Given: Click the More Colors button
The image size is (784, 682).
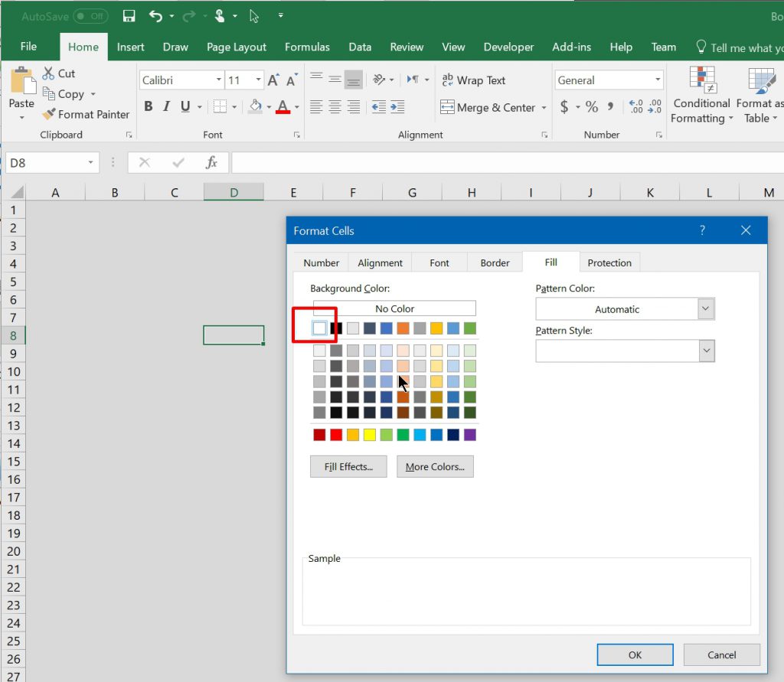Looking at the screenshot, I should coord(435,466).
